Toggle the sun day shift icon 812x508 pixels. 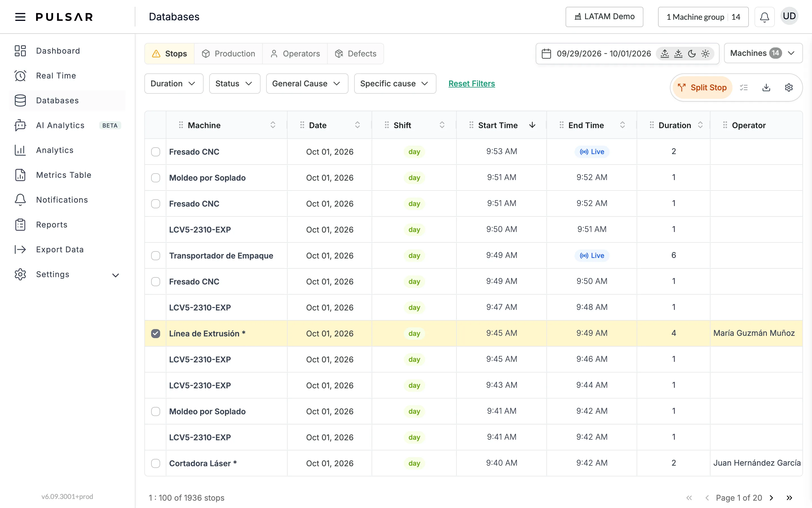point(705,54)
